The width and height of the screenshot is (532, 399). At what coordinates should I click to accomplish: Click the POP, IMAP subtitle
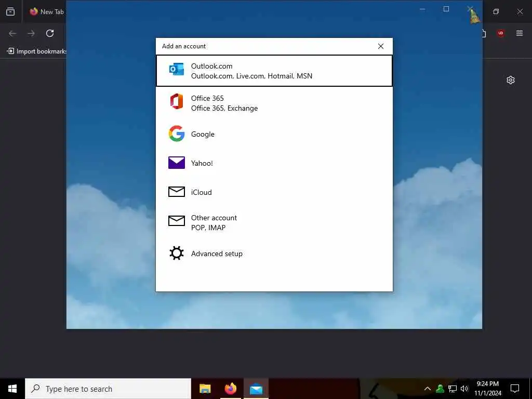coord(208,228)
